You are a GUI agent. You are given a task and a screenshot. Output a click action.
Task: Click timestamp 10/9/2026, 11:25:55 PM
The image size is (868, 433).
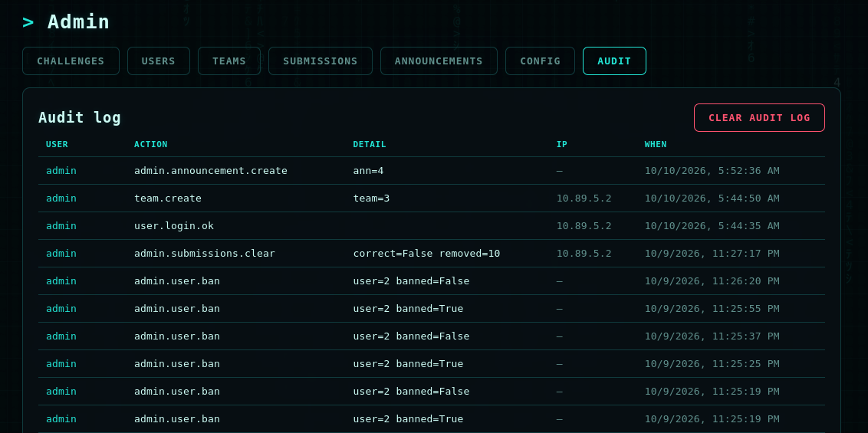(712, 309)
